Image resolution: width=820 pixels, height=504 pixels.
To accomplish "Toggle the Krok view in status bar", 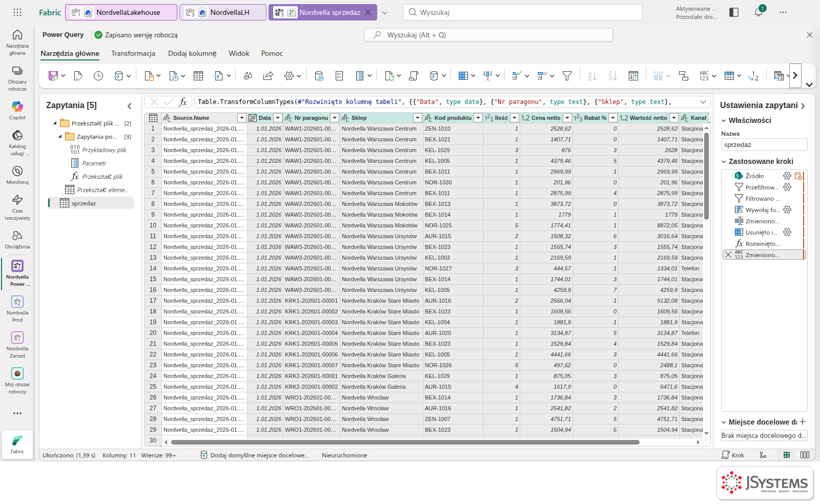I will [x=733, y=455].
